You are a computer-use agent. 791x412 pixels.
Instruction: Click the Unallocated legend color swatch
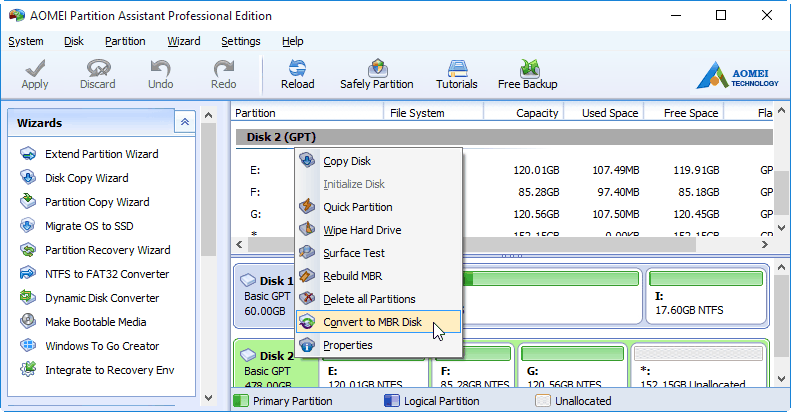543,401
